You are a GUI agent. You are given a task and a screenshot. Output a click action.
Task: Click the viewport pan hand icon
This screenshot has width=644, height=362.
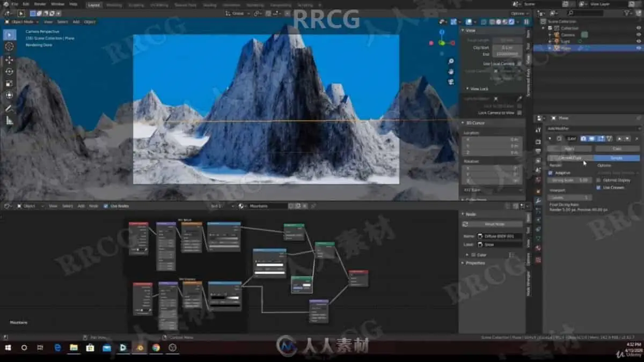pos(451,71)
